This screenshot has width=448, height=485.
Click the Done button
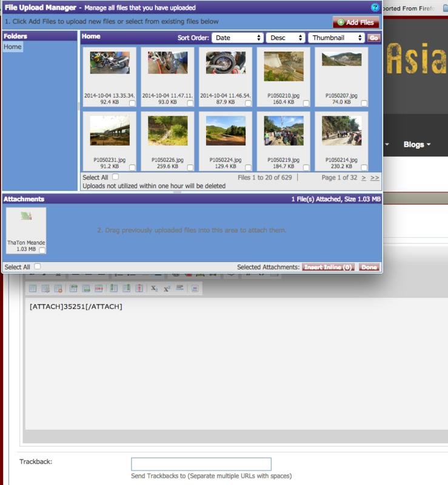(x=369, y=267)
